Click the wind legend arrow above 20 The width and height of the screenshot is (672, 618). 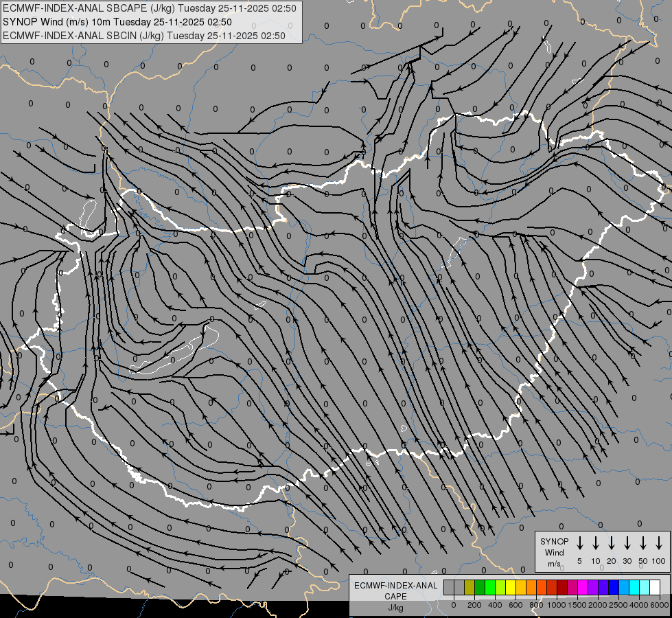pos(612,543)
